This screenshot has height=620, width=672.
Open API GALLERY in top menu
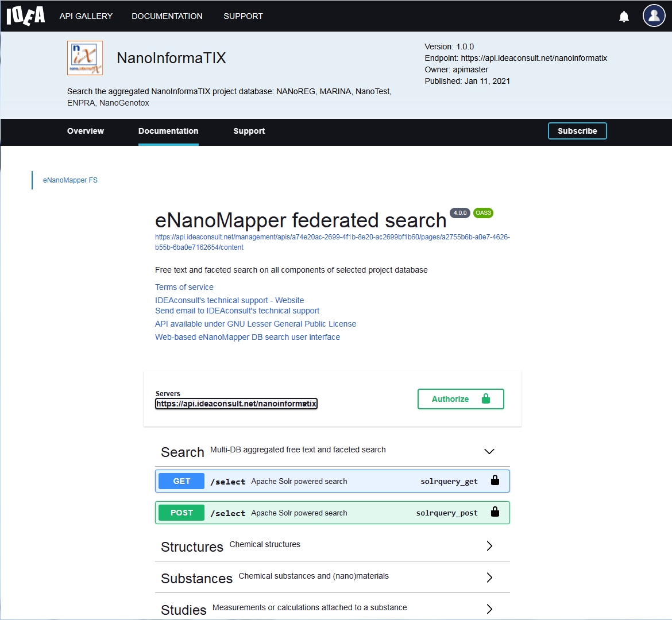86,16
